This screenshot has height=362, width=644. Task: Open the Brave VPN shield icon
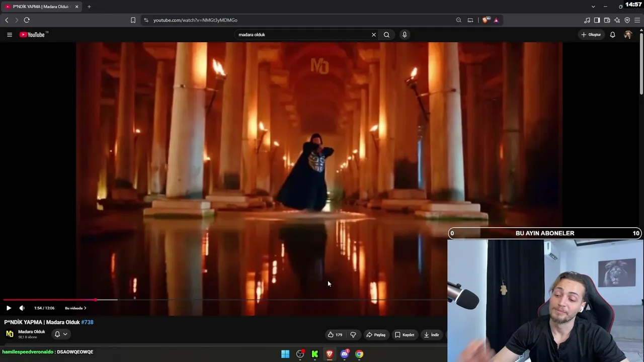tap(627, 20)
